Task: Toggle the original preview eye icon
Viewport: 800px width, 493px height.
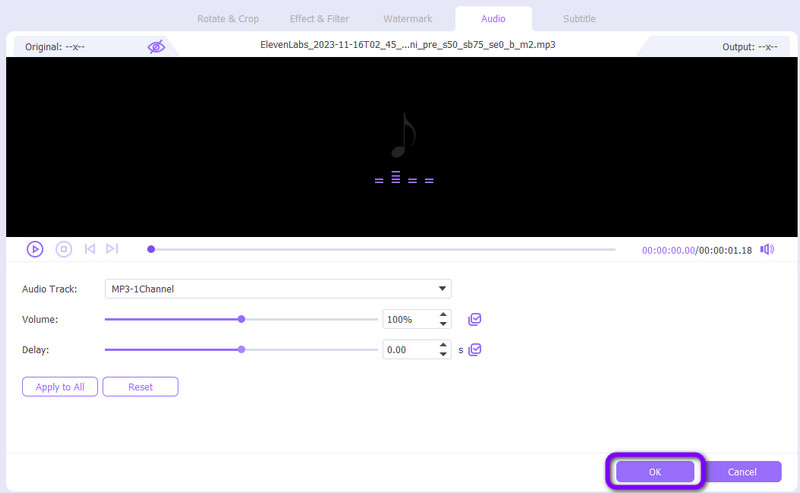Action: [156, 47]
